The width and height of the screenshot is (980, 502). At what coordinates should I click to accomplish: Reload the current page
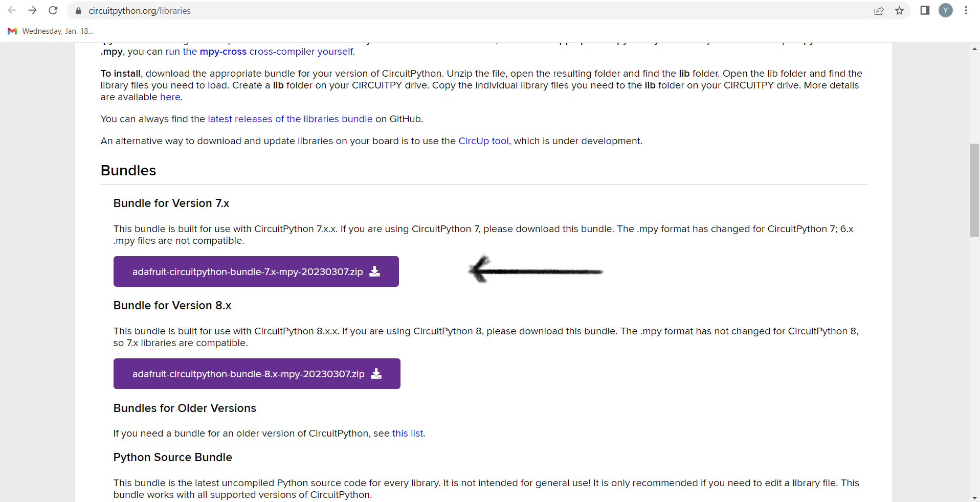click(x=53, y=10)
